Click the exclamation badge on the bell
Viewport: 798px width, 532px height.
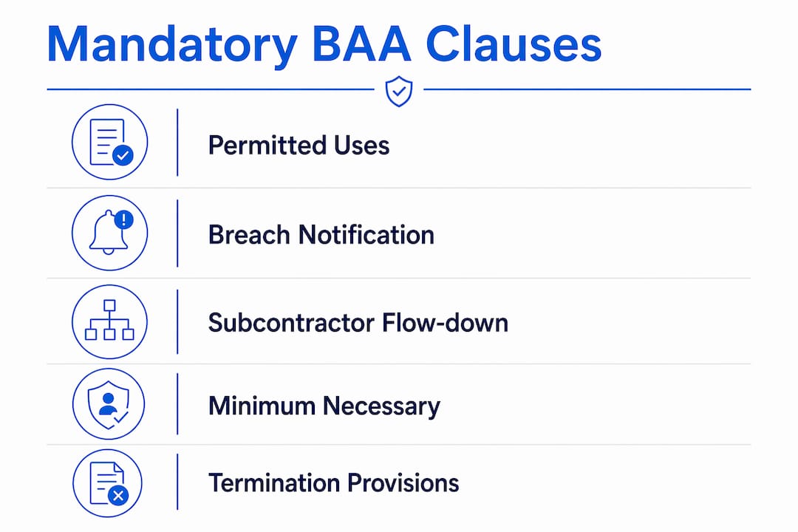123,219
